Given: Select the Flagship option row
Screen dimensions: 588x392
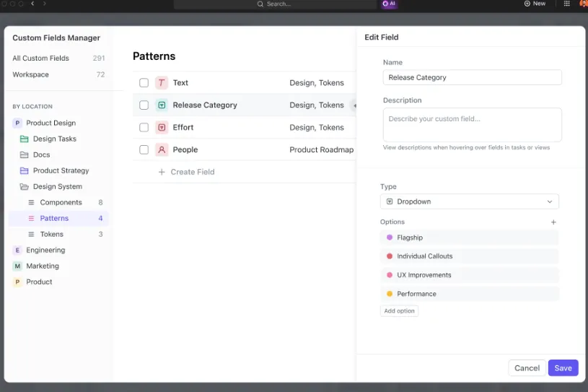Looking at the screenshot, I should [x=470, y=238].
